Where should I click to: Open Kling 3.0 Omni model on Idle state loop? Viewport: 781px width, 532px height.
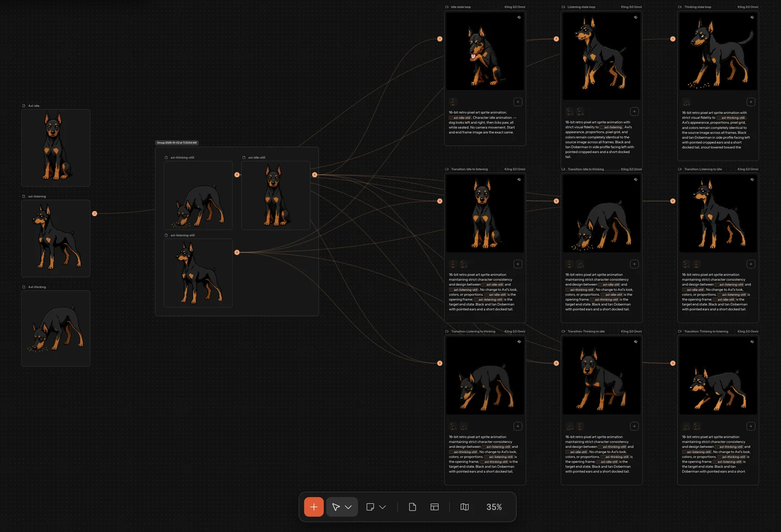pyautogui.click(x=515, y=7)
